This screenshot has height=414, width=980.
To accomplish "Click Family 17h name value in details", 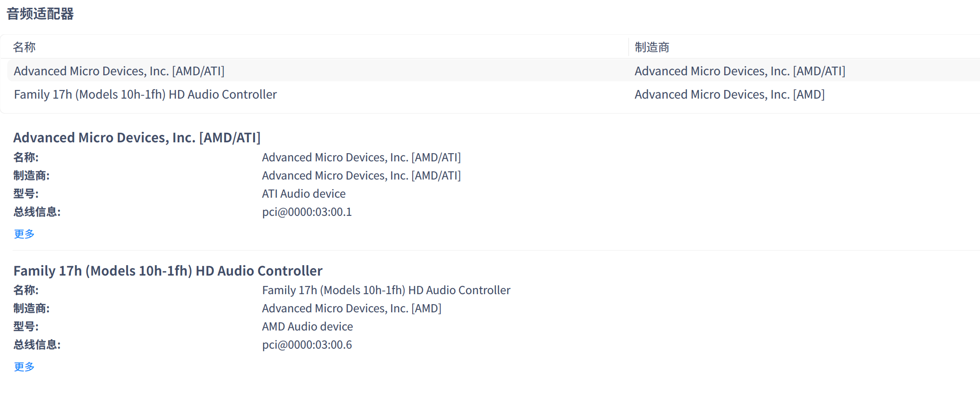I will (x=386, y=290).
